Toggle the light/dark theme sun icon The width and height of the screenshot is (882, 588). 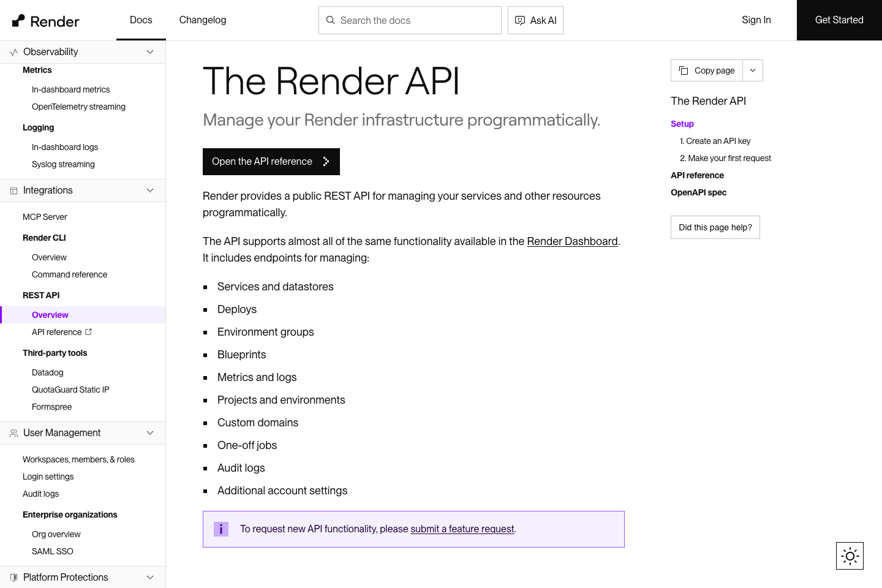pos(850,556)
